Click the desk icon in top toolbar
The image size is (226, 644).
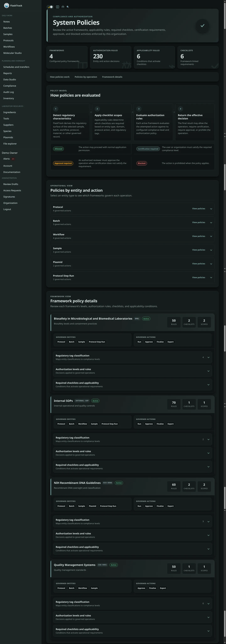pos(63,7)
